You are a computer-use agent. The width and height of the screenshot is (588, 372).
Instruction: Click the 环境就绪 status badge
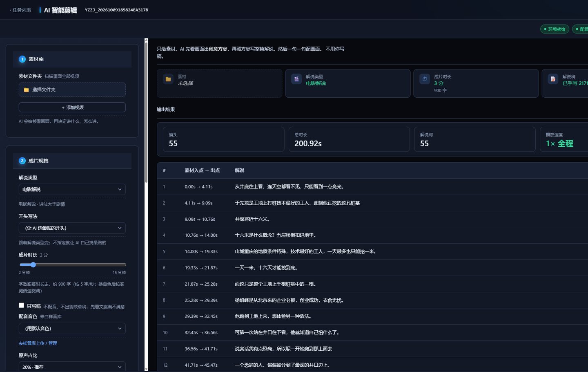(x=555, y=29)
